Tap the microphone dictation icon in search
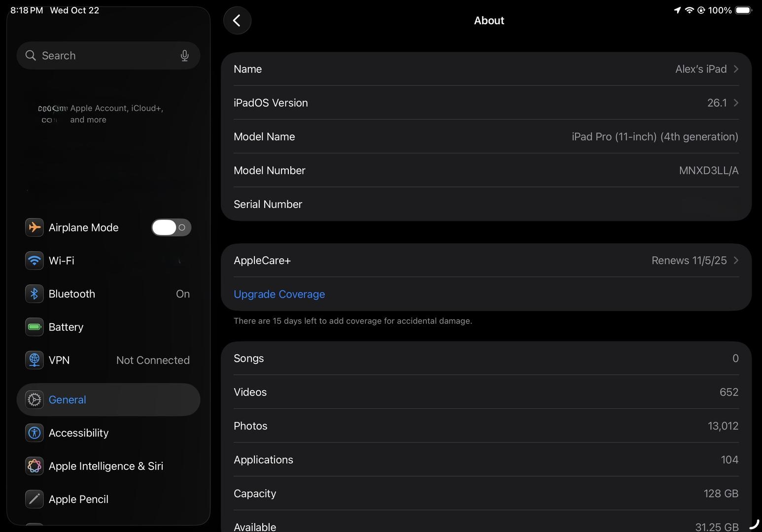The width and height of the screenshot is (762, 532). (x=184, y=56)
